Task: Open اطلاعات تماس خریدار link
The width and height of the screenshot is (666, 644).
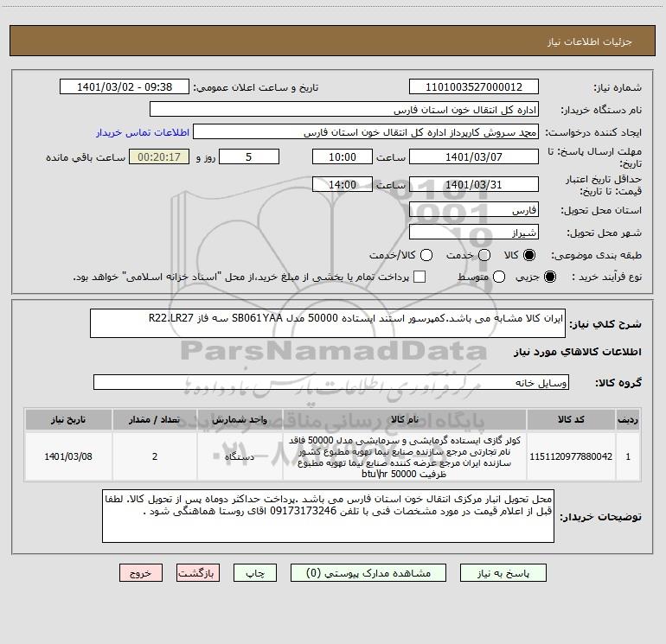Action: [143, 132]
